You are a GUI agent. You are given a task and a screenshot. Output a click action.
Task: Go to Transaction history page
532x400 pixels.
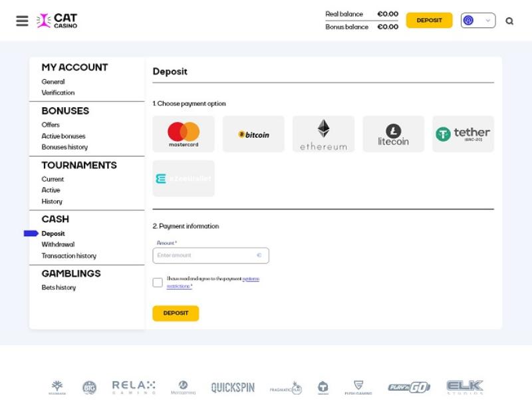pos(68,256)
